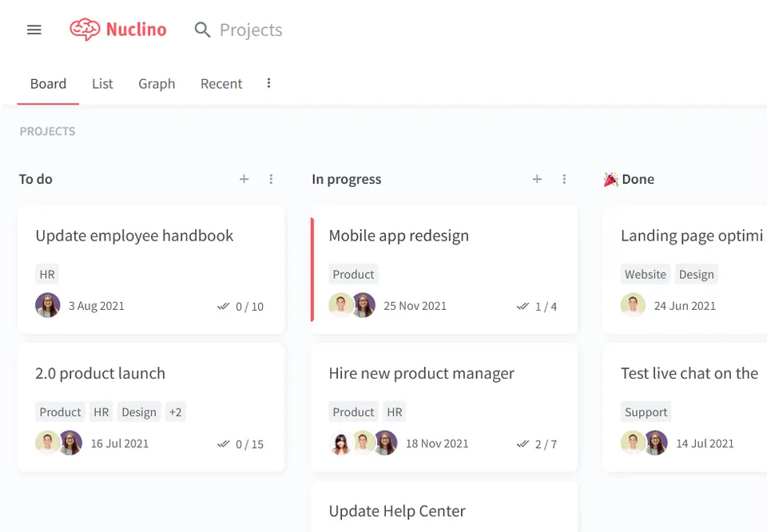Viewport: 767px width, 532px height.
Task: Click assignee avatar on Landing page card
Action: 633,305
